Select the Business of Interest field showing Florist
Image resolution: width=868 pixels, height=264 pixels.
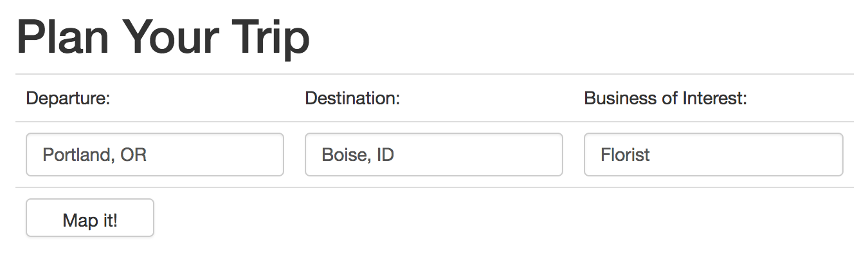(x=714, y=155)
